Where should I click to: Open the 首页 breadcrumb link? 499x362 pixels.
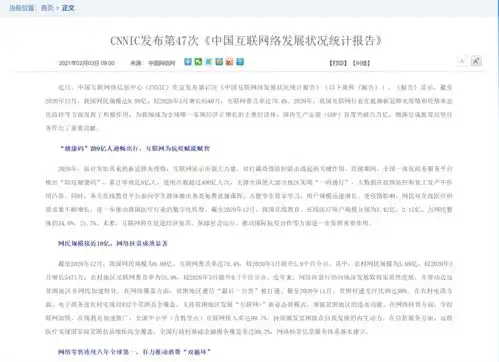pyautogui.click(x=47, y=8)
